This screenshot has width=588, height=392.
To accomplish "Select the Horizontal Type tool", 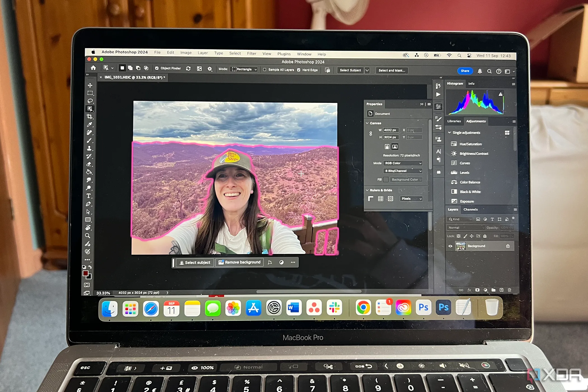I will click(x=89, y=196).
